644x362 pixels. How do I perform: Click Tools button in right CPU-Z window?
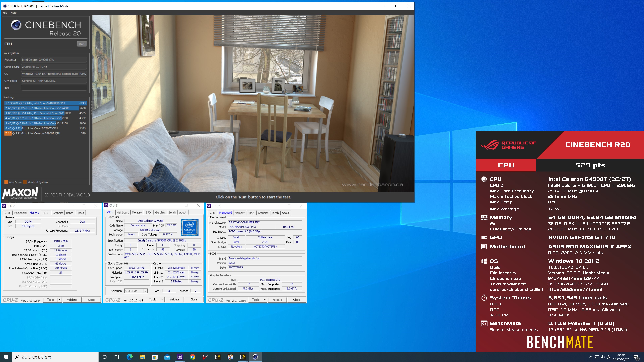click(255, 300)
